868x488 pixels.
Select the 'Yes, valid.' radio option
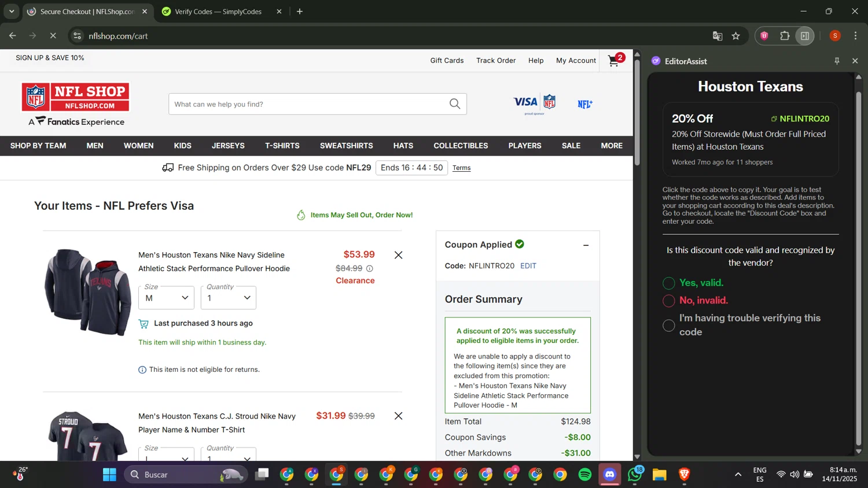(x=668, y=283)
